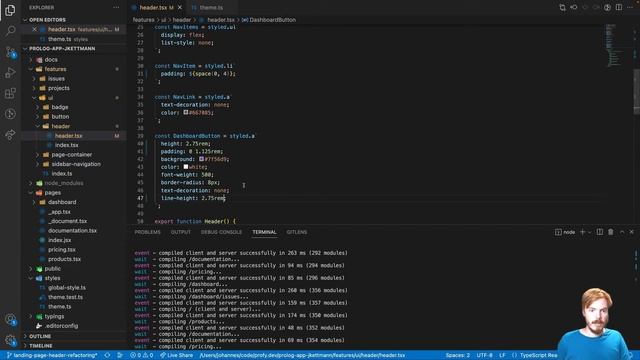Select DashboardButton in the breadcrumb

point(273,20)
